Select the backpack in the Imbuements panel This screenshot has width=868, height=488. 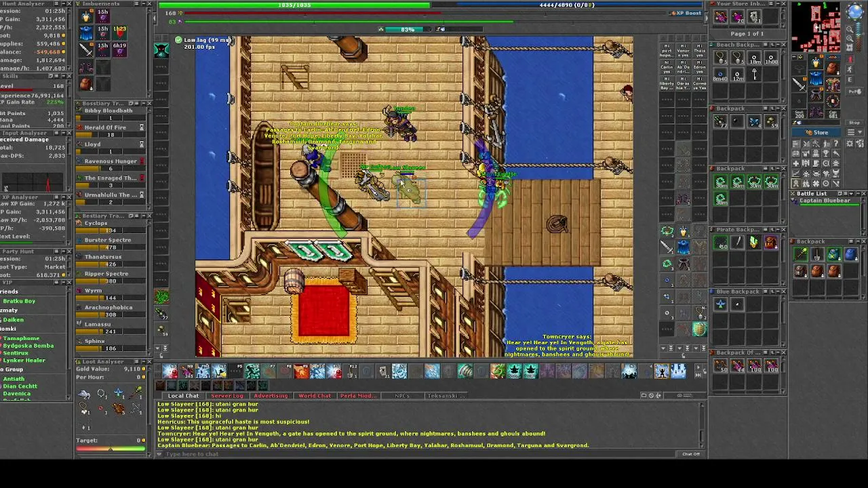pyautogui.click(x=86, y=83)
